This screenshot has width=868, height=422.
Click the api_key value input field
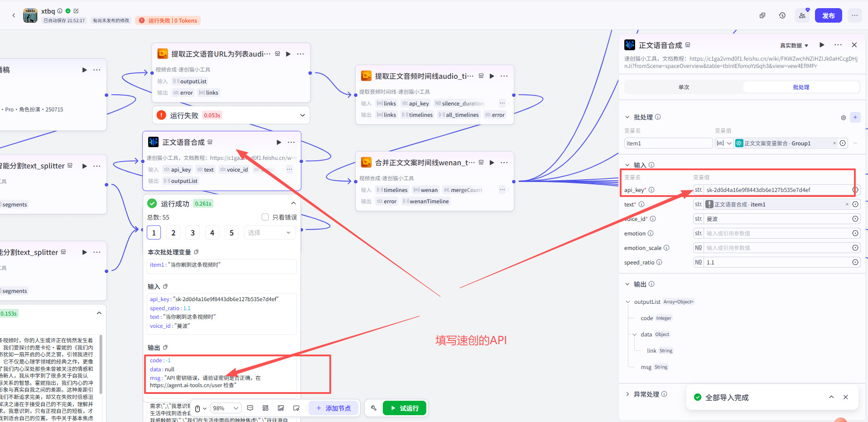[776, 190]
